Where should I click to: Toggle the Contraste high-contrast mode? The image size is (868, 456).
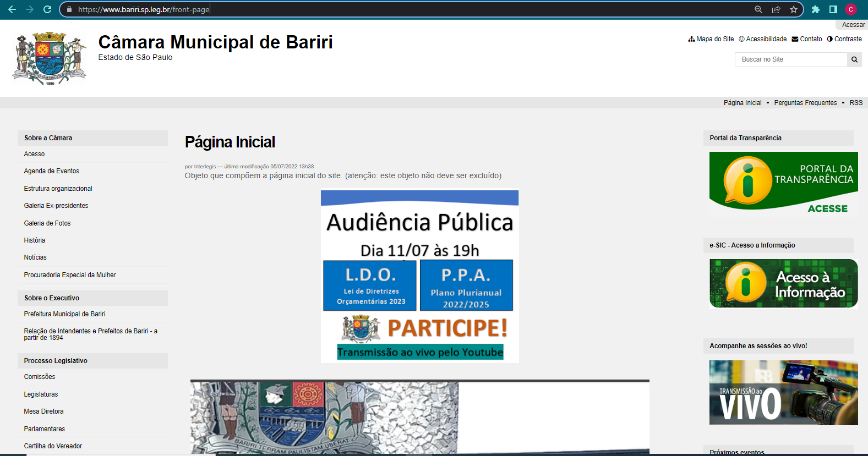[x=844, y=39]
